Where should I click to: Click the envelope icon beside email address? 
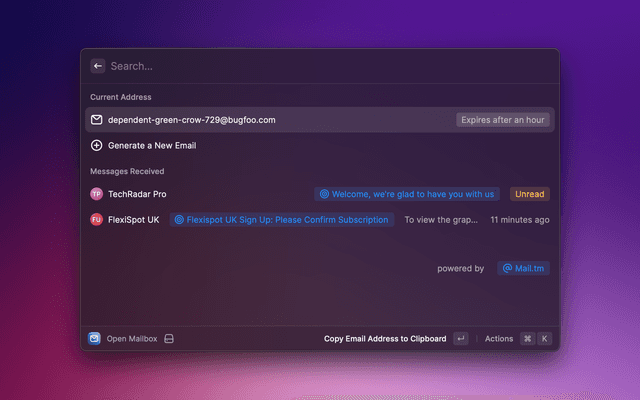pyautogui.click(x=97, y=120)
